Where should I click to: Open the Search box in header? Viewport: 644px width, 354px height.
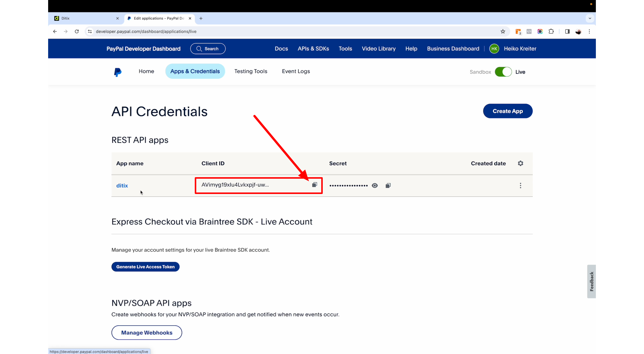tap(208, 49)
